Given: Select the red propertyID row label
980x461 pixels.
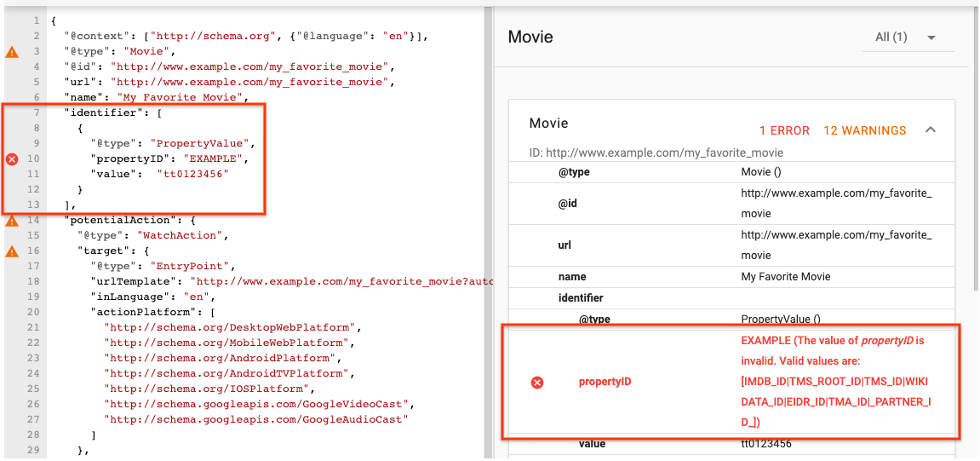Looking at the screenshot, I should coord(605,383).
